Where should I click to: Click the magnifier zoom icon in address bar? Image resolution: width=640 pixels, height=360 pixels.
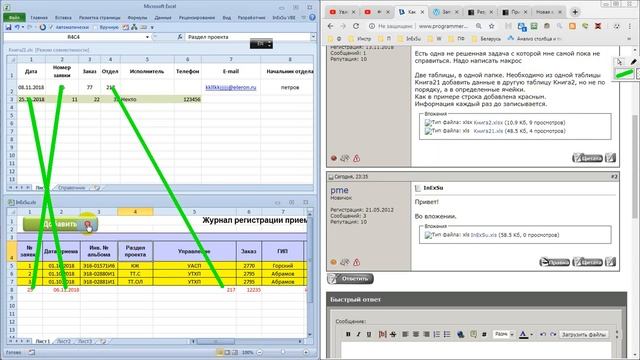tap(478, 26)
